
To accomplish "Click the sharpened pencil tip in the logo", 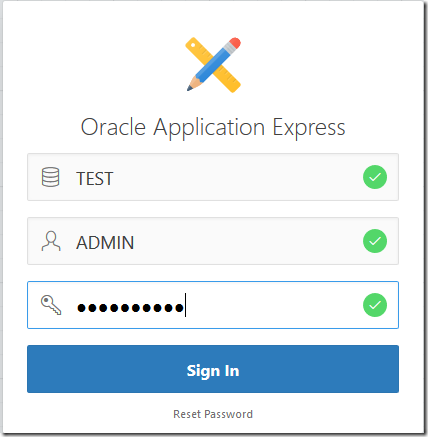I will [x=191, y=87].
